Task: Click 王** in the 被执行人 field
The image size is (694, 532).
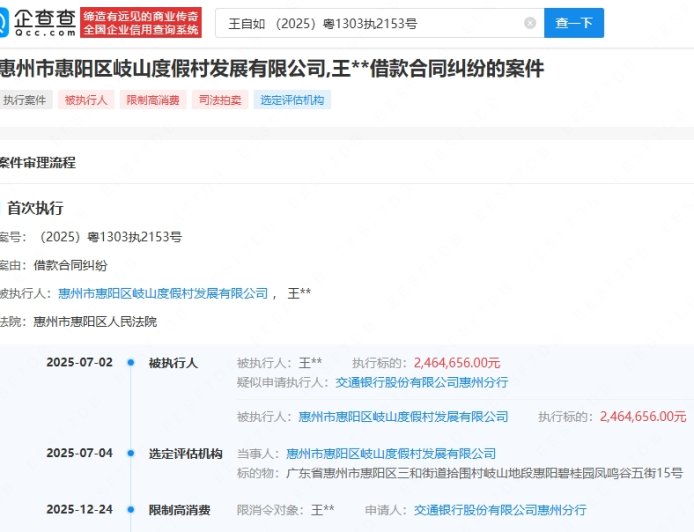Action: click(299, 293)
